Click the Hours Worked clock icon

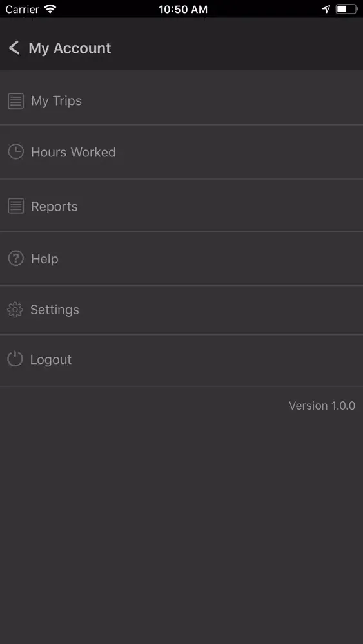15,152
